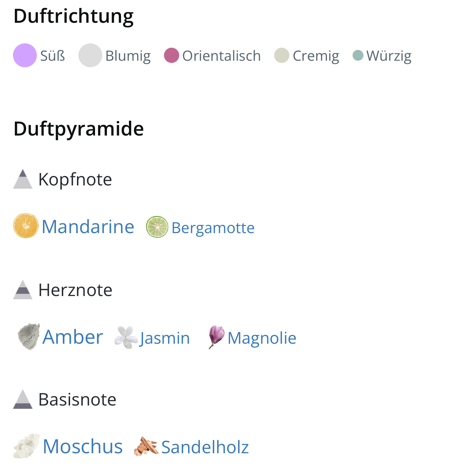Click the Mandarine orange slice icon
Screen dimensions: 466x476
[26, 226]
